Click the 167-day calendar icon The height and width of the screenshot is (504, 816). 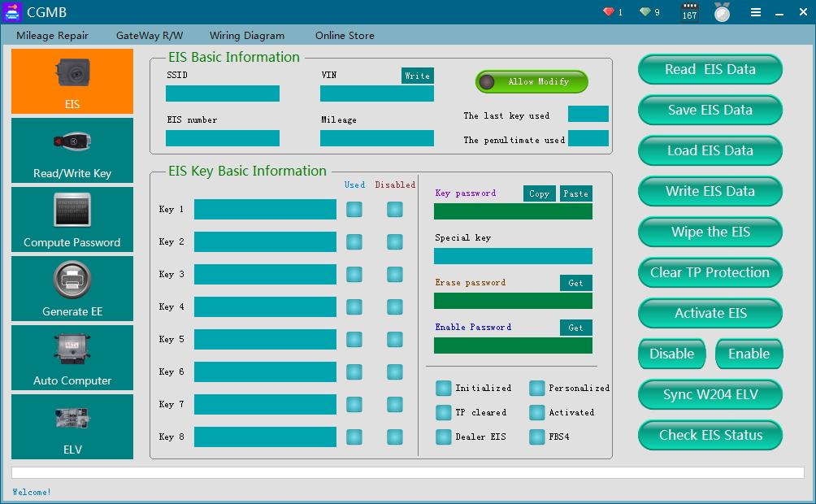point(688,12)
